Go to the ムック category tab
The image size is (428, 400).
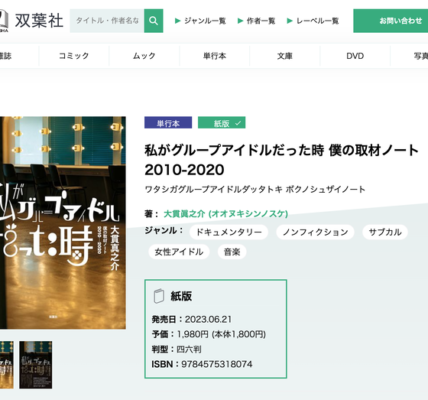[x=144, y=56]
